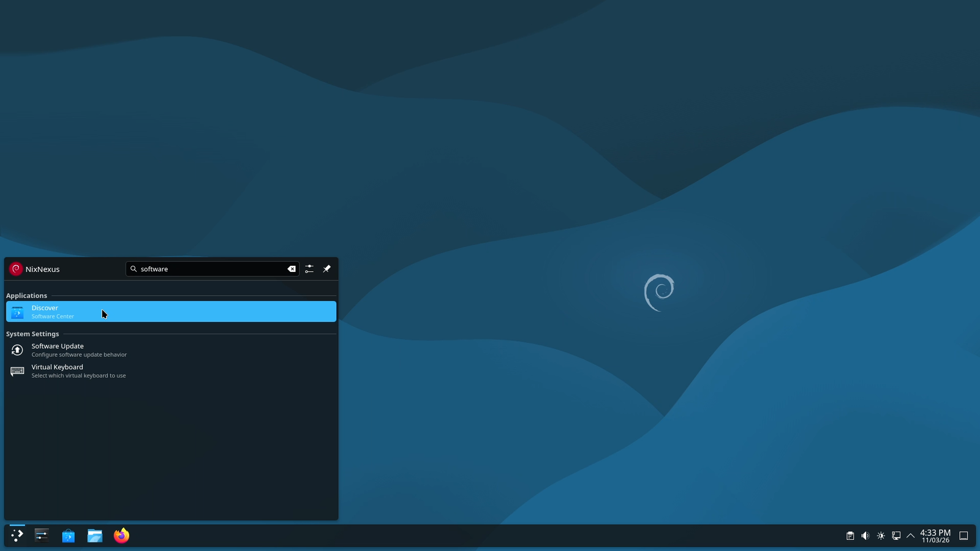Open Virtual Keyboard settings
This screenshot has height=551, width=980.
(57, 370)
